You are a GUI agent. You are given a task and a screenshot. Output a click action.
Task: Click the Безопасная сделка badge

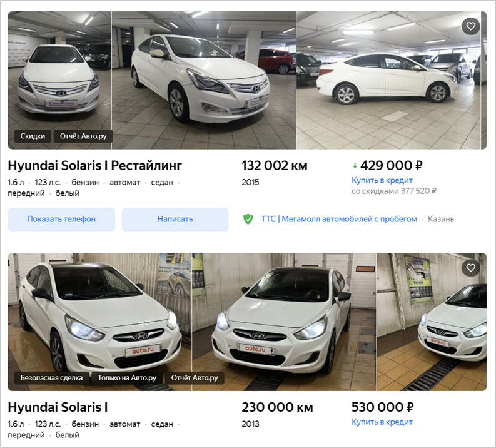tap(51, 378)
